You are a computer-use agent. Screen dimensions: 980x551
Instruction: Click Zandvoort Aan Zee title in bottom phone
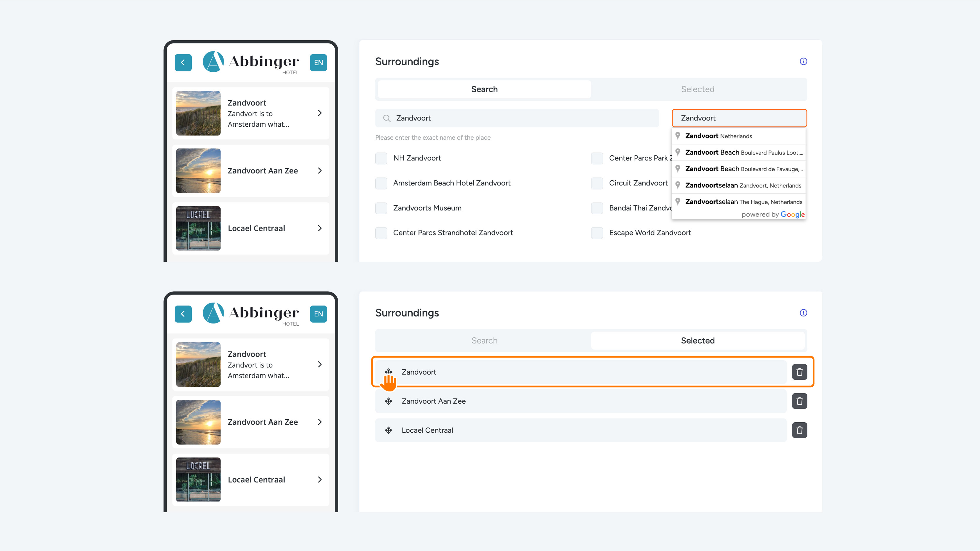(x=262, y=422)
